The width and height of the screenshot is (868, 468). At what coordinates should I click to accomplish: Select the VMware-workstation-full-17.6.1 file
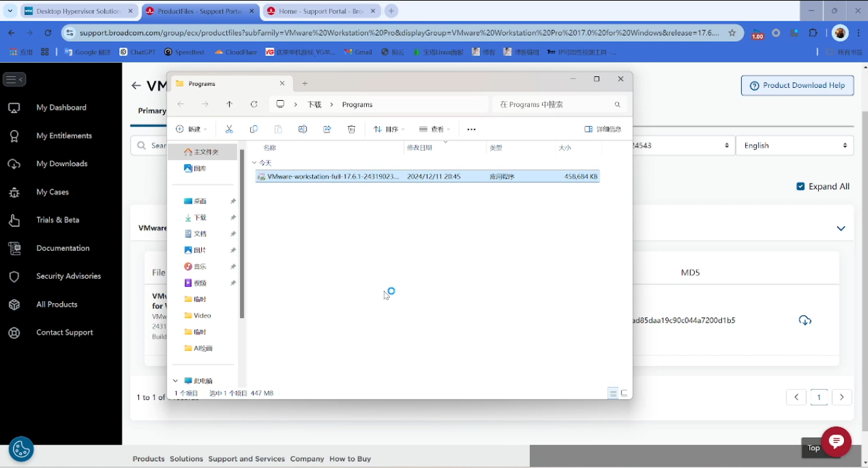click(428, 176)
